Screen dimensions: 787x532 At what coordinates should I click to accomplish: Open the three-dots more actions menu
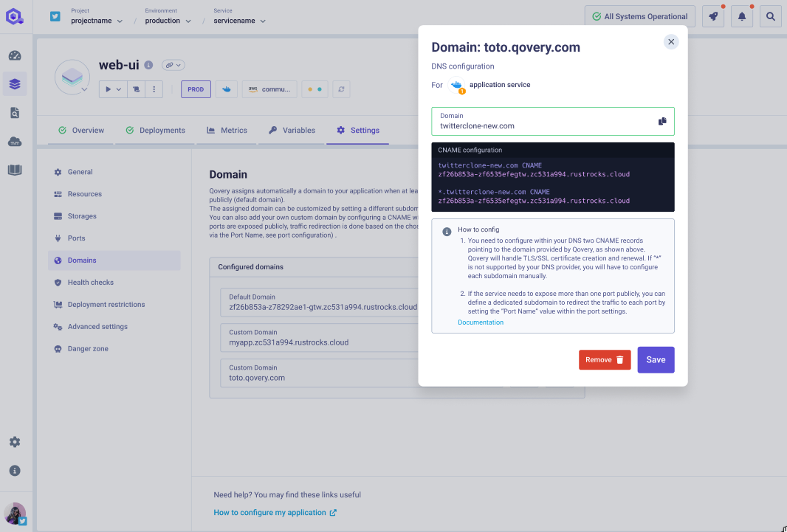click(x=154, y=89)
